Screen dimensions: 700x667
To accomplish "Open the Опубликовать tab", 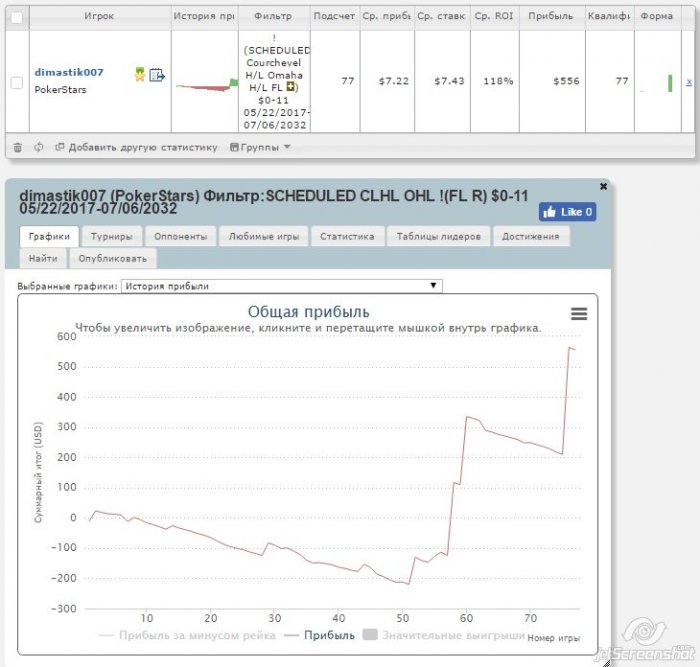I will (x=112, y=258).
